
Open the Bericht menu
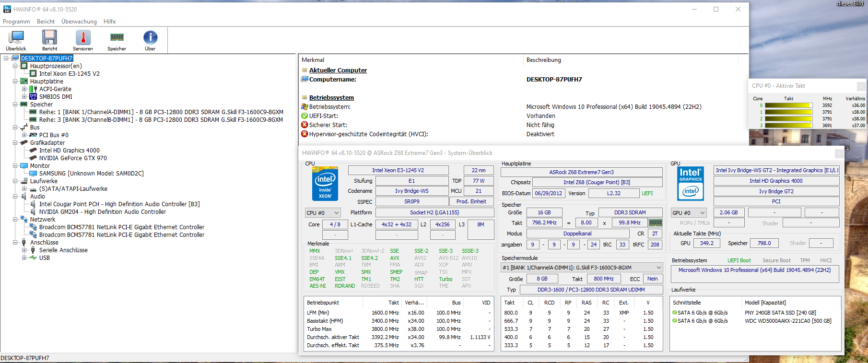point(46,22)
